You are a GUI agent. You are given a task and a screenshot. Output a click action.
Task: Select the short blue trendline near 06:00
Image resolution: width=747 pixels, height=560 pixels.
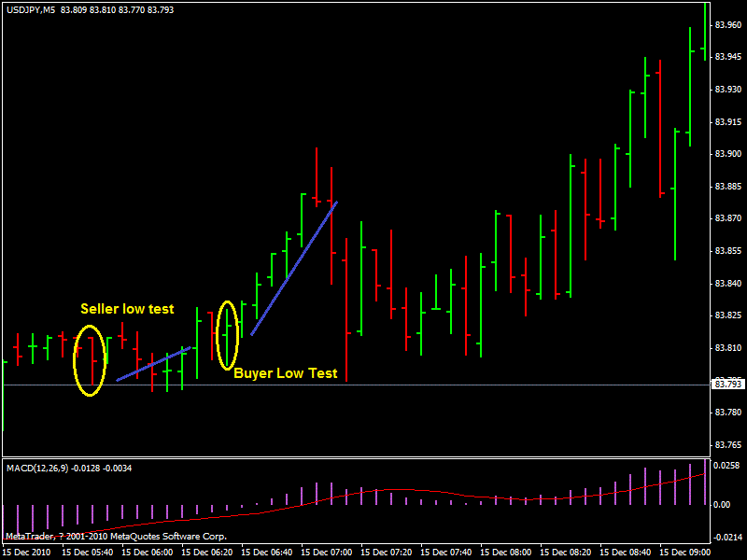[153, 364]
